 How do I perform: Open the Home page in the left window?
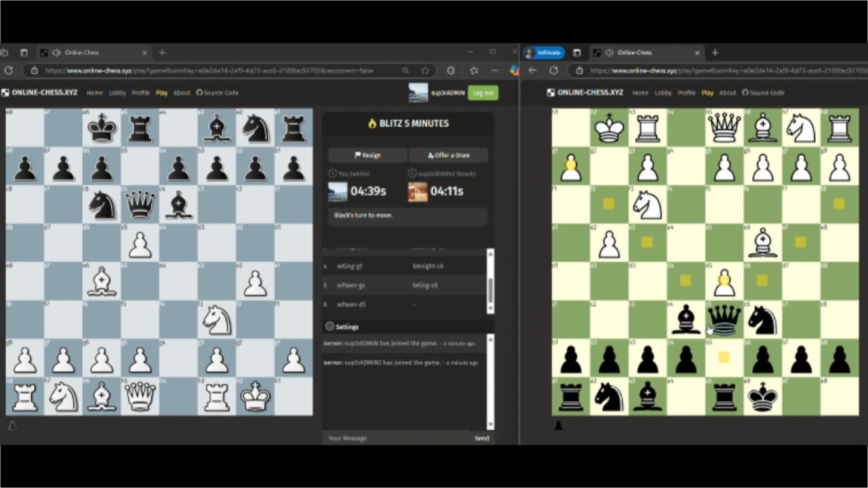click(x=95, y=93)
